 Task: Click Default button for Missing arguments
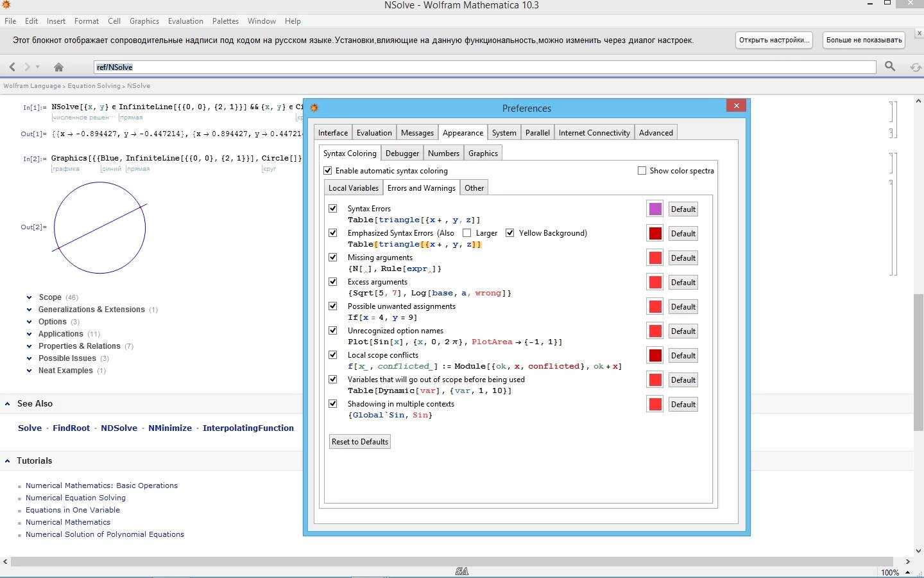[x=683, y=258]
